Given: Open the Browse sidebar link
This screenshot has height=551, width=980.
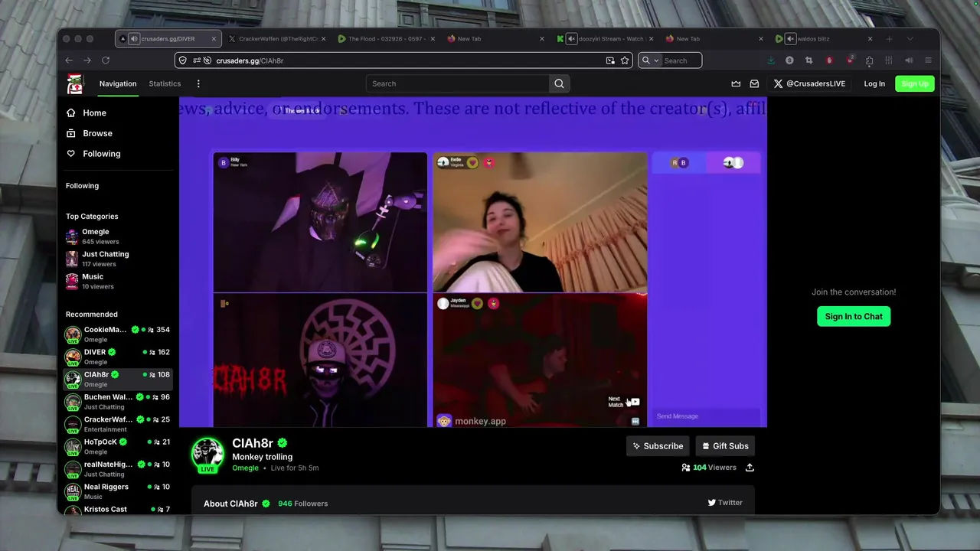Looking at the screenshot, I should click(x=97, y=133).
